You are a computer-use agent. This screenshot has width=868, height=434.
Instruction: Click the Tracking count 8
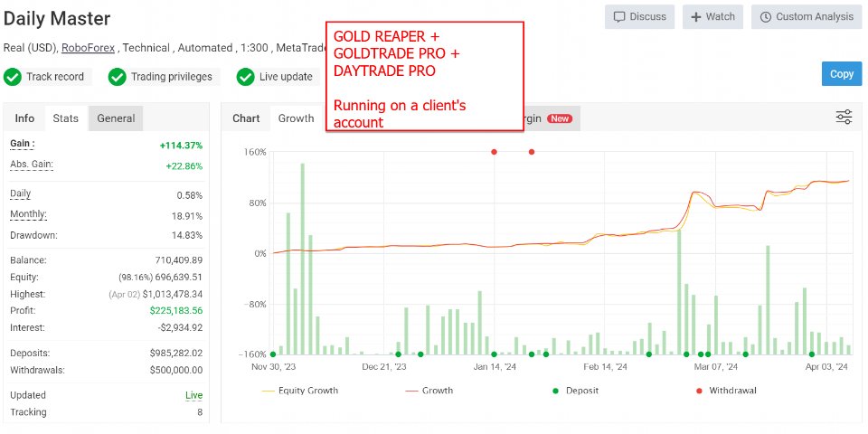[199, 412]
